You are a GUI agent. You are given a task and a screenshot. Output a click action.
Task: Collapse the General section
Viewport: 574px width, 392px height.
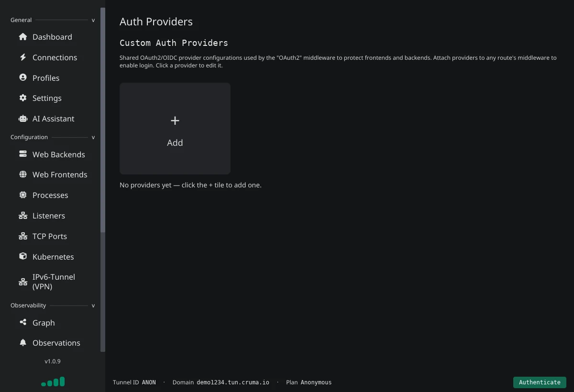click(x=93, y=20)
